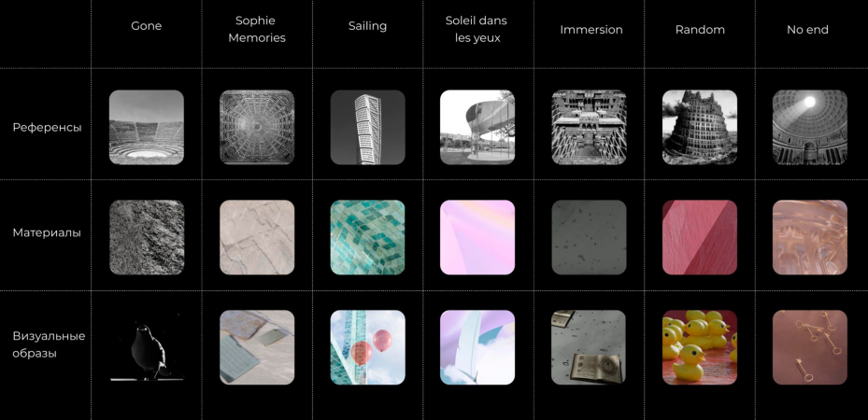The height and width of the screenshot is (420, 868).
Task: Open the red balloons visual image
Action: coord(367,347)
